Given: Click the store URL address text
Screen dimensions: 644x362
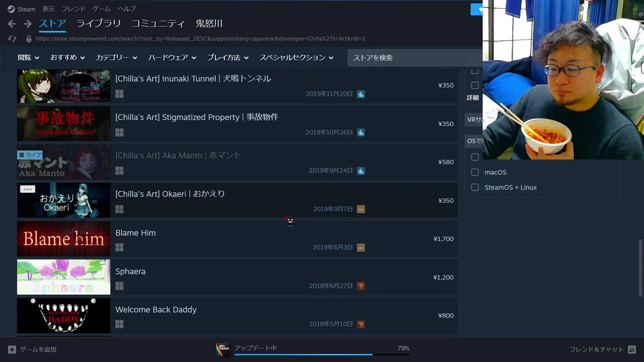Looking at the screenshot, I should tap(200, 39).
